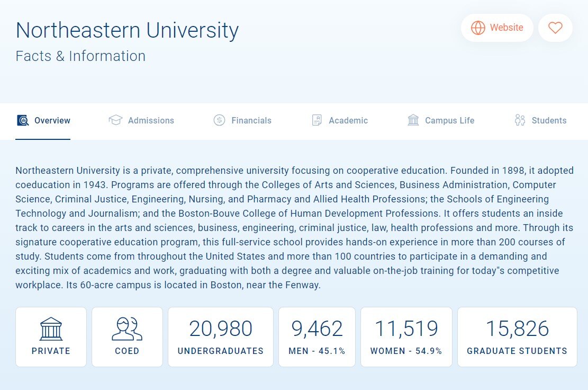Click the people icon beside Students
This screenshot has width=588, height=390.
click(520, 120)
